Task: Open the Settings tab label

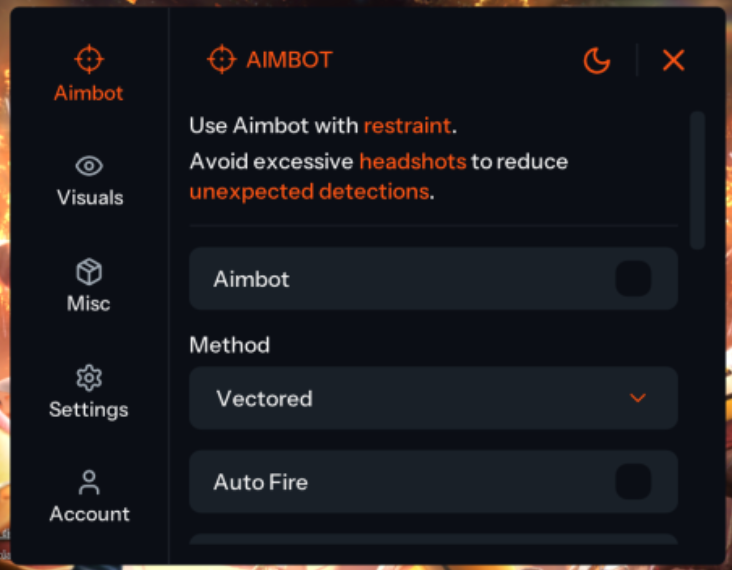Action: 89,410
